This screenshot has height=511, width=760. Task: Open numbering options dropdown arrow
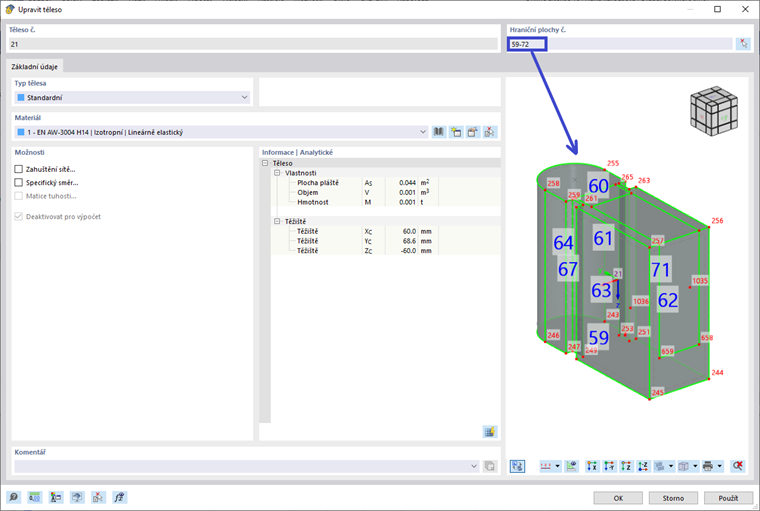[557, 466]
